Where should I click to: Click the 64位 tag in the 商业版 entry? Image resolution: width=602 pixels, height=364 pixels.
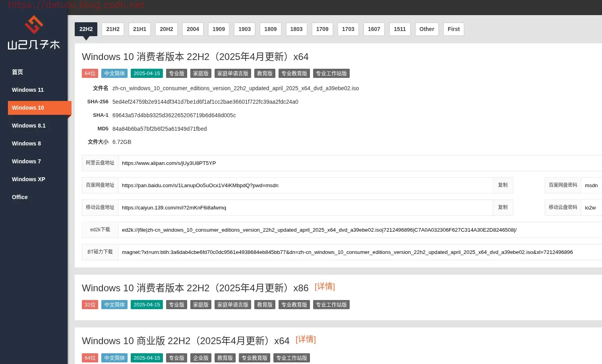pyautogui.click(x=90, y=358)
